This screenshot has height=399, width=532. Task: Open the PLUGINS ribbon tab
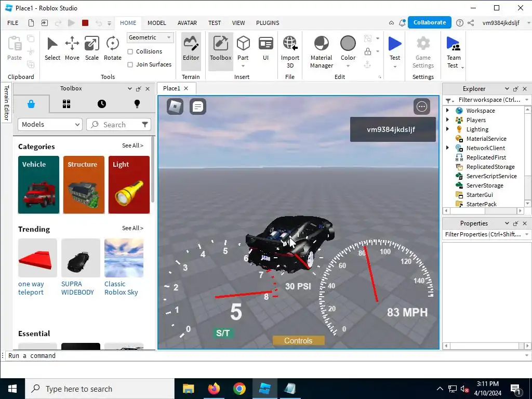tap(268, 23)
